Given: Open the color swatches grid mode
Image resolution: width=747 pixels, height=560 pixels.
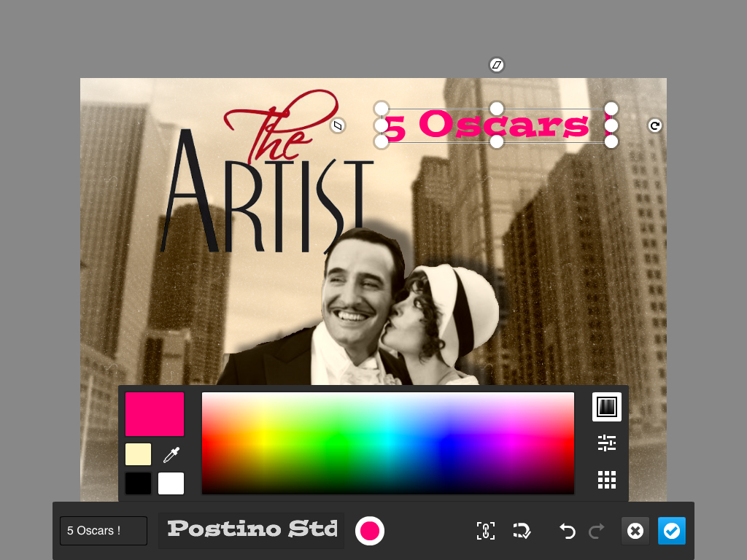Looking at the screenshot, I should click(606, 480).
